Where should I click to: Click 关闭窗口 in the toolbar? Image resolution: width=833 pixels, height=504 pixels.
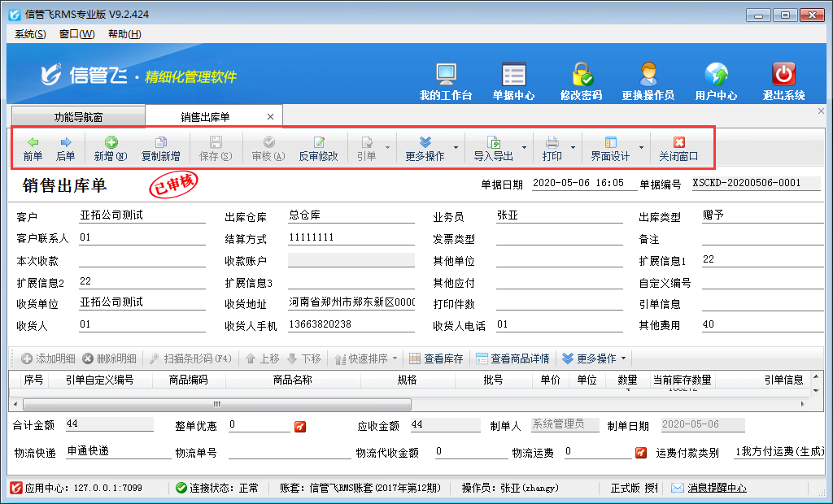click(678, 148)
